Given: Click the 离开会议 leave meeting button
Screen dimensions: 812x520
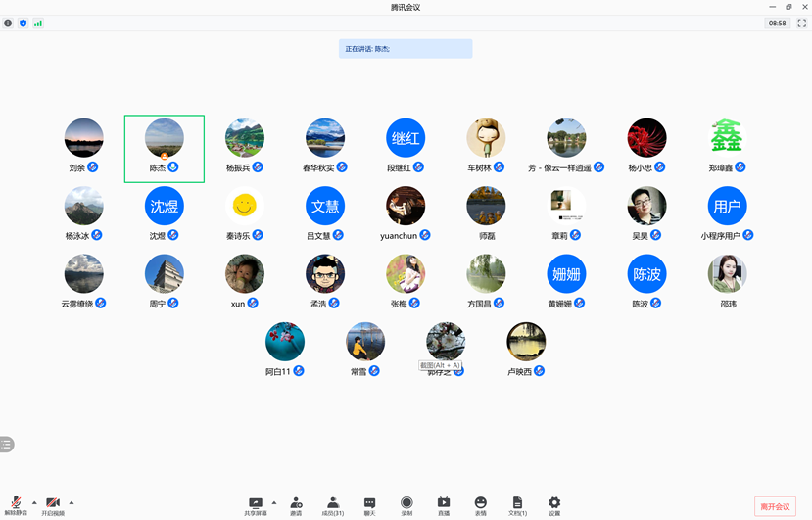Looking at the screenshot, I should [x=775, y=506].
